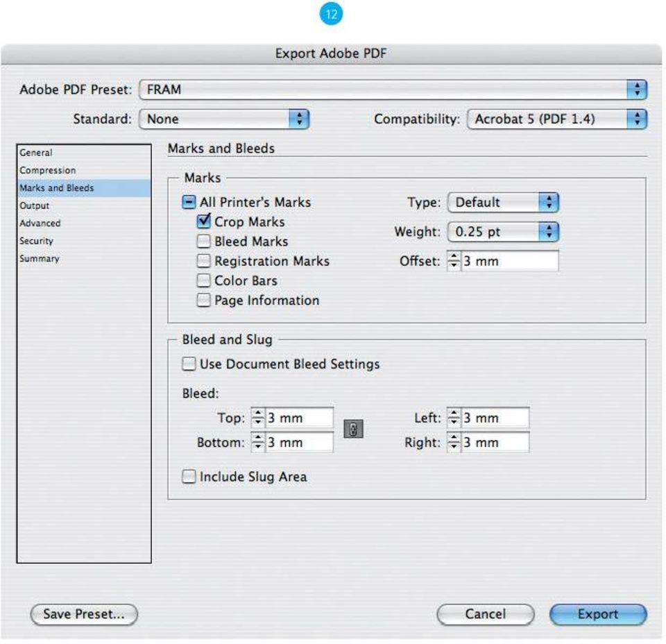The image size is (666, 644).
Task: Uncheck the Crop Marks checkbox
Action: (x=203, y=221)
